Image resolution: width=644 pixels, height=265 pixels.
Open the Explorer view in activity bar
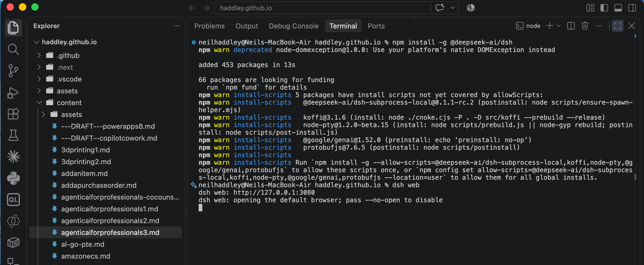13,28
